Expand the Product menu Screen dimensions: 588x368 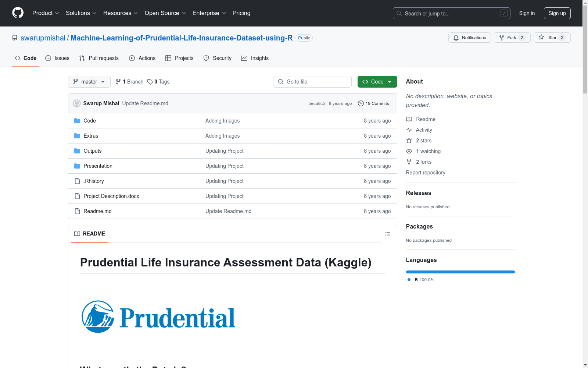point(46,13)
